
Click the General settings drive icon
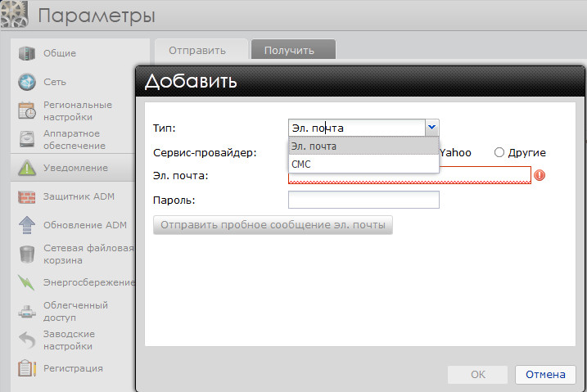(27, 54)
